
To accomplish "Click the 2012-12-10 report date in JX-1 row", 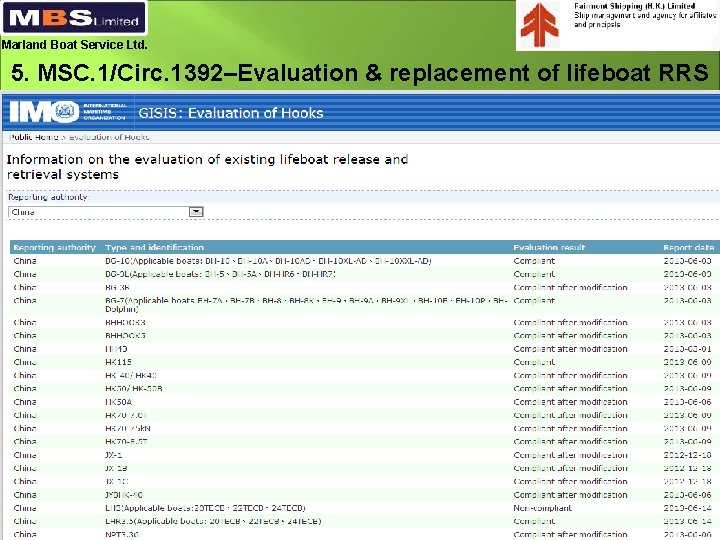I will pos(687,455).
